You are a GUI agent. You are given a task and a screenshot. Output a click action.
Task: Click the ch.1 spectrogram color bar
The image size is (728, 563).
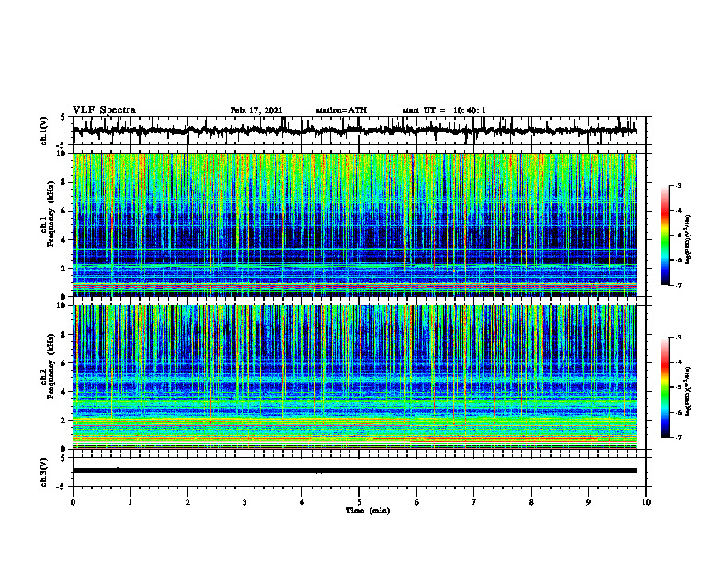click(x=665, y=236)
